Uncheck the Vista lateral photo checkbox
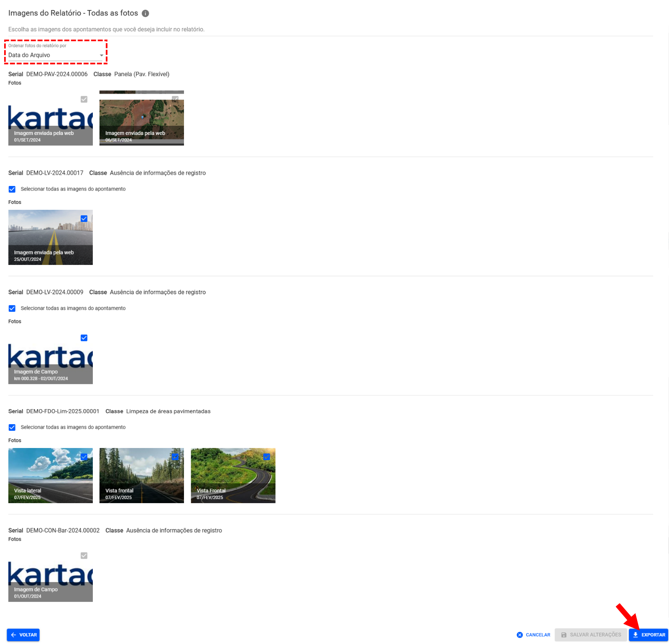This screenshot has width=669, height=644. [x=84, y=457]
